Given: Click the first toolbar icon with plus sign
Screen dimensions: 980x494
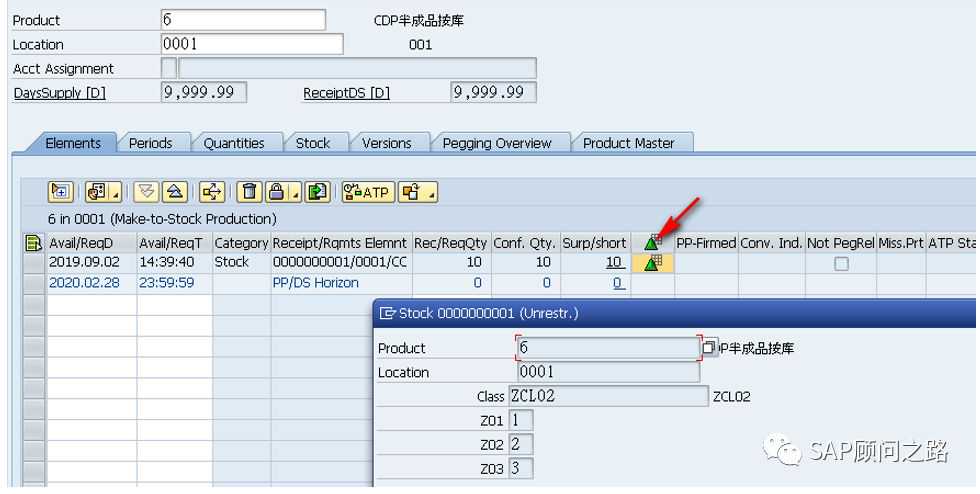Looking at the screenshot, I should click(60, 192).
